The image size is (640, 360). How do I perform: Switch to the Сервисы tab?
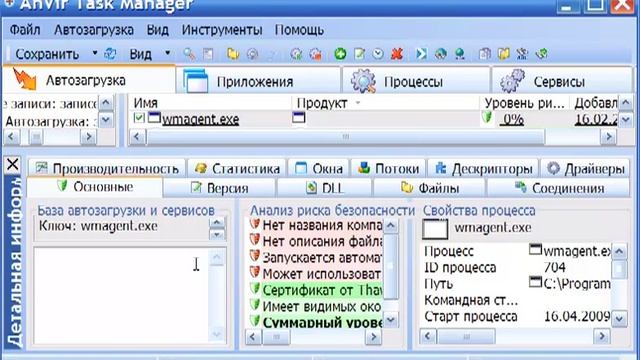pyautogui.click(x=562, y=81)
